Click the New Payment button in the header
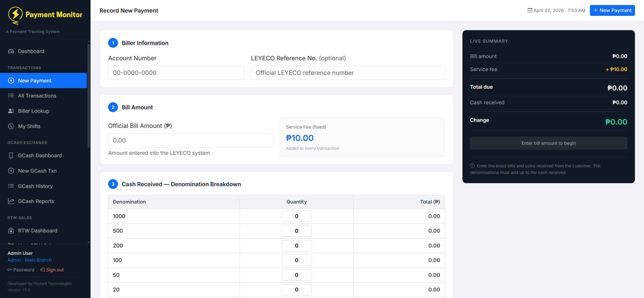The height and width of the screenshot is (298, 644). pyautogui.click(x=612, y=10)
